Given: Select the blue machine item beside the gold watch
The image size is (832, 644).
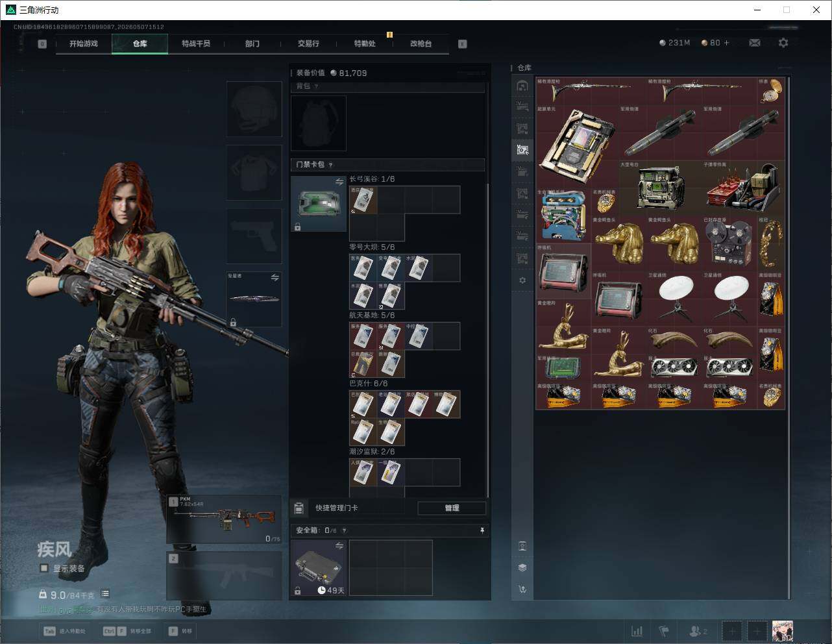Looking at the screenshot, I should (563, 216).
